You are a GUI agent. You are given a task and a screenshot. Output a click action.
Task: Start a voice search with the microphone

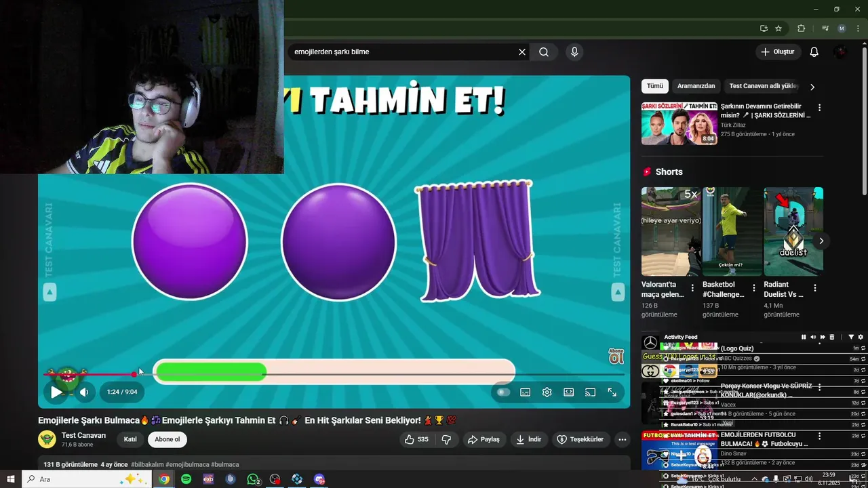point(574,52)
